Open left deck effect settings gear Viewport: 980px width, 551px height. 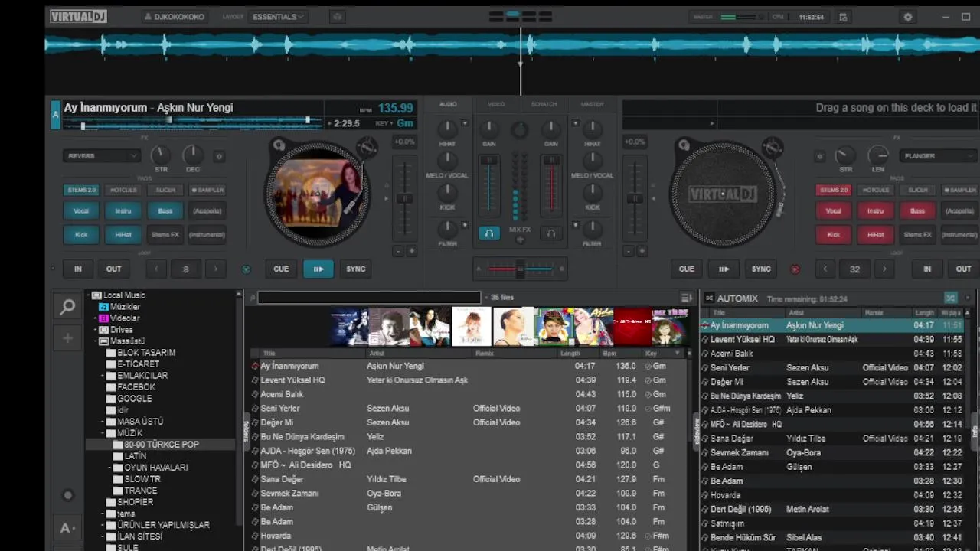click(x=219, y=156)
